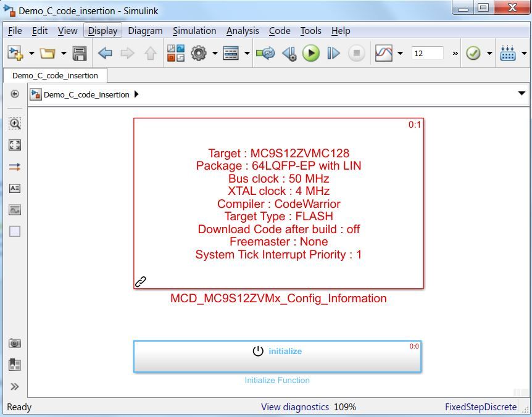This screenshot has width=532, height=417.
Task: Click the library link icon on config block
Action: tap(141, 282)
